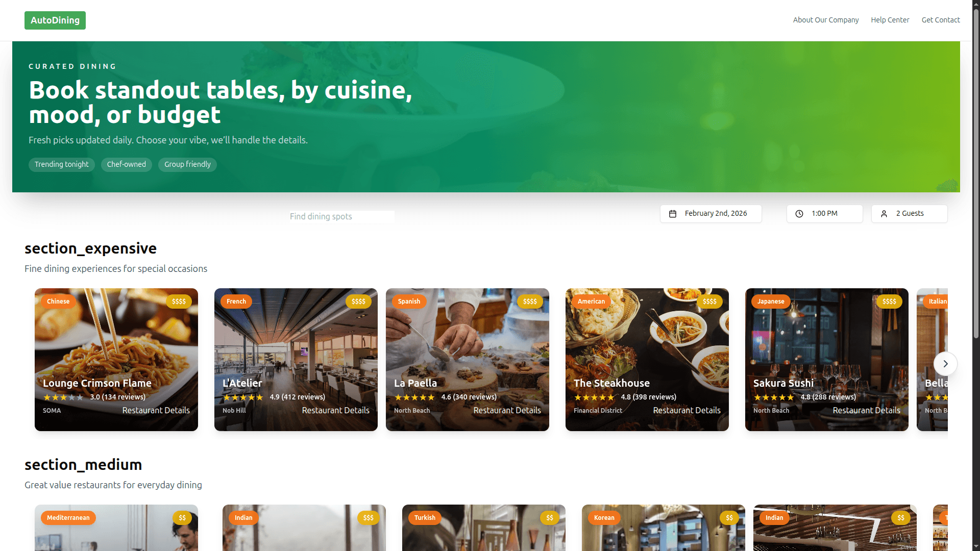Open the February 2nd, 2026 date dropdown
Screen dimensions: 980x551
[711, 214]
